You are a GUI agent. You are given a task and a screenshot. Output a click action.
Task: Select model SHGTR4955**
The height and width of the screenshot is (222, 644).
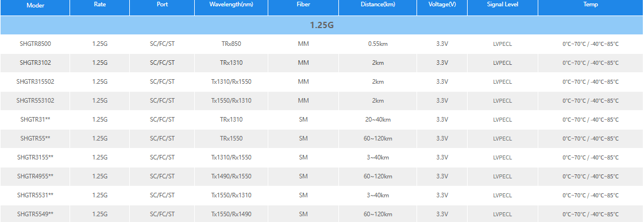35,176
